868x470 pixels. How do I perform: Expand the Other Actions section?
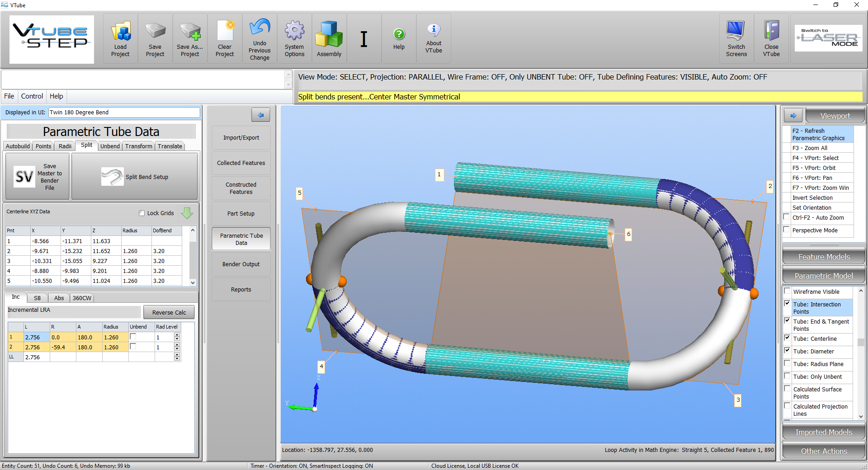tap(823, 451)
